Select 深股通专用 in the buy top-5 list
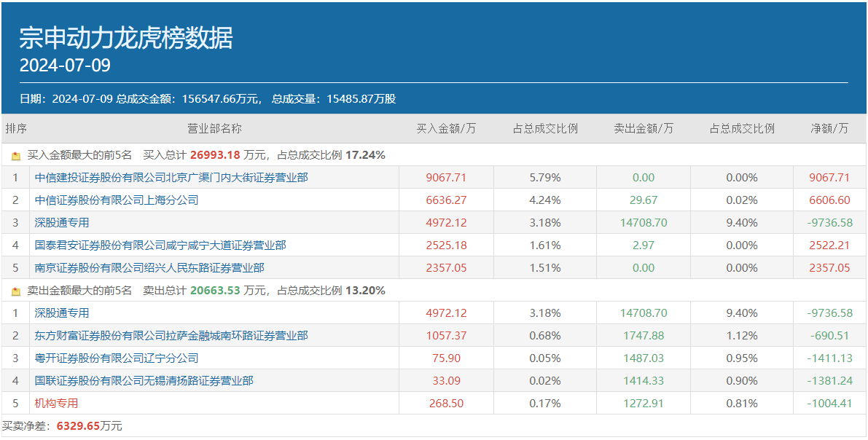Screen dimensions: 868x440 [x=62, y=223]
